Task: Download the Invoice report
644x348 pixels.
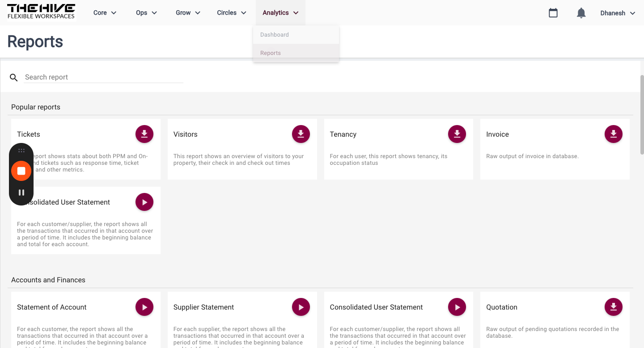Action: pyautogui.click(x=614, y=134)
